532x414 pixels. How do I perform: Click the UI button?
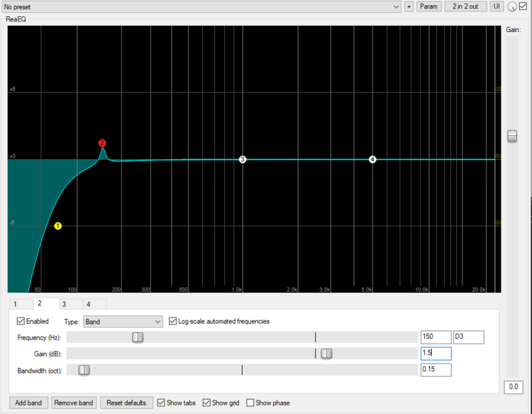point(497,6)
